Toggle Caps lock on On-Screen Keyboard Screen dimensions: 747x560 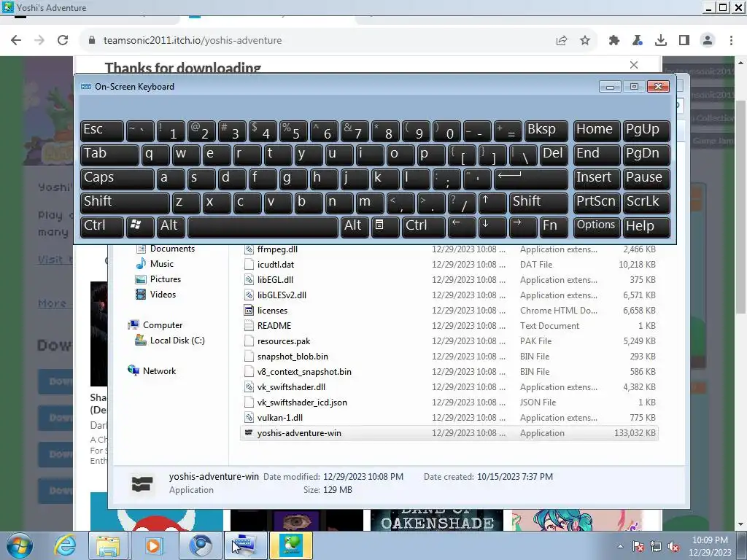tap(117, 179)
